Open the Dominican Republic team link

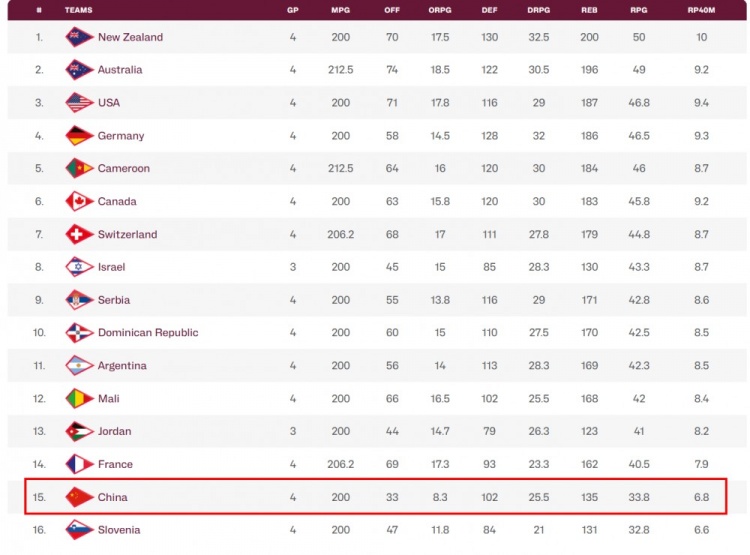pos(148,333)
